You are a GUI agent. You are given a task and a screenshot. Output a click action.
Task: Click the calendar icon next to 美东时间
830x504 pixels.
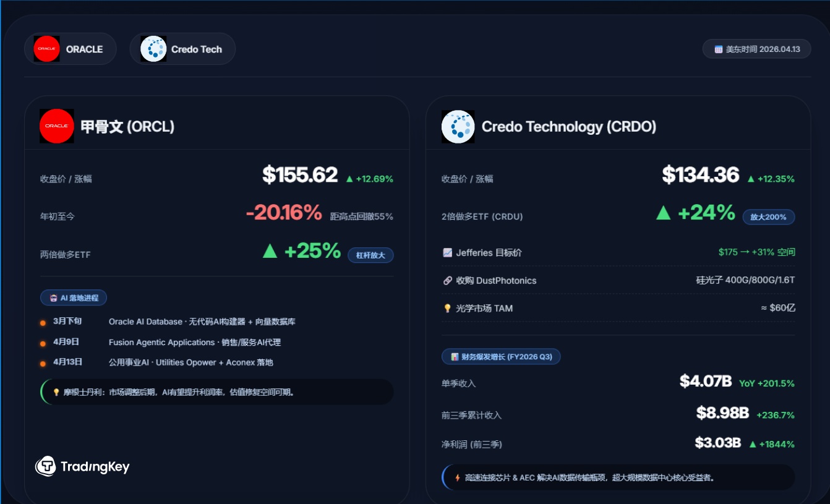pos(718,49)
